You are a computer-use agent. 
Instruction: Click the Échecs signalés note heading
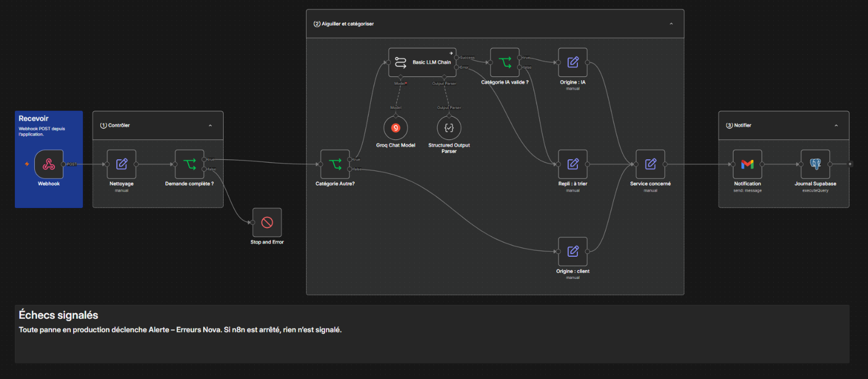click(58, 315)
